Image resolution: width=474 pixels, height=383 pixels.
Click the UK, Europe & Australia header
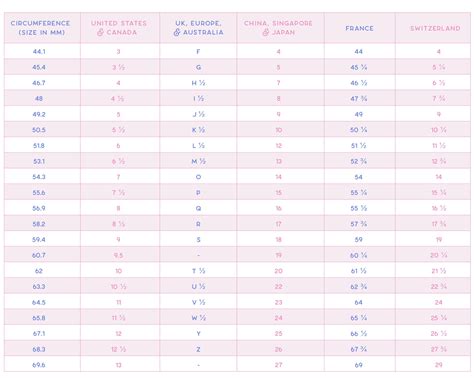click(x=198, y=28)
